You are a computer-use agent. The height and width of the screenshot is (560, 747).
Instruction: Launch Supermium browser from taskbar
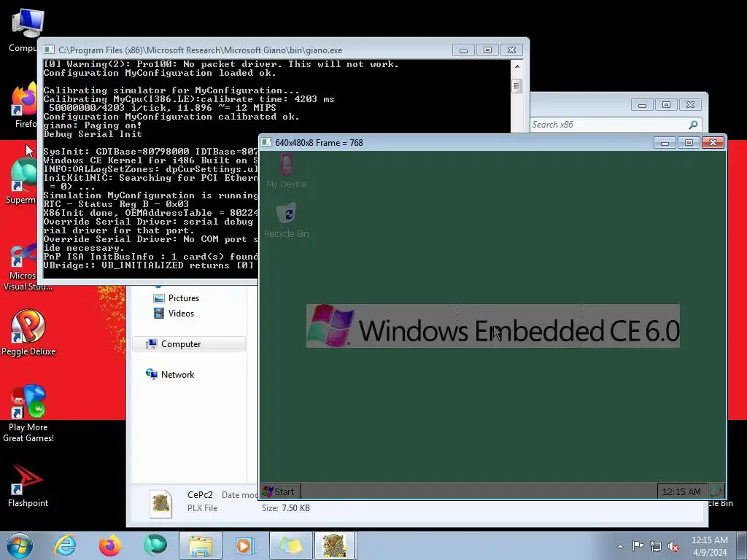(x=155, y=545)
